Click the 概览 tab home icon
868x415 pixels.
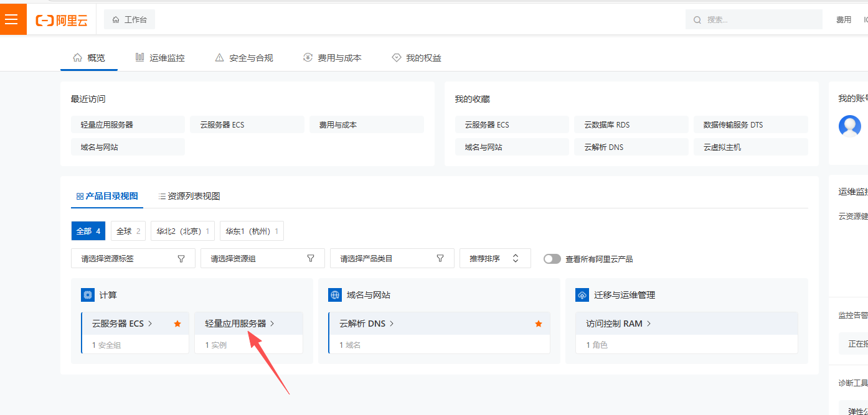78,58
